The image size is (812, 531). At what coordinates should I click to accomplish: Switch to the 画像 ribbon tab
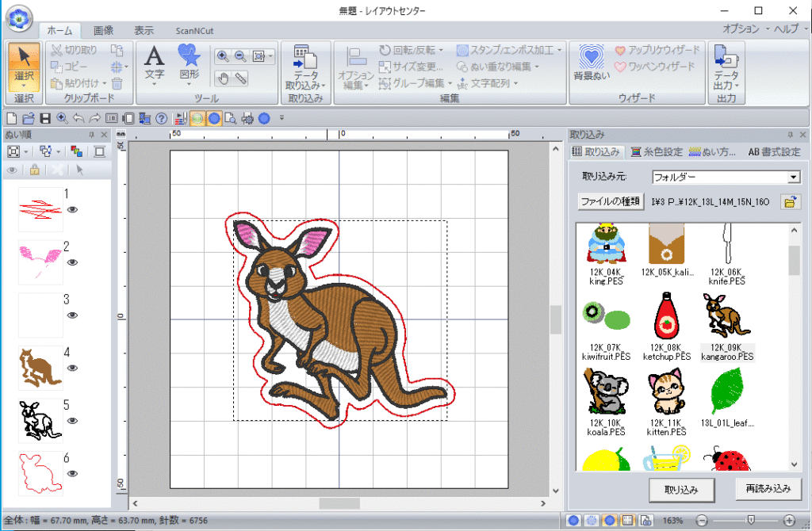point(103,30)
